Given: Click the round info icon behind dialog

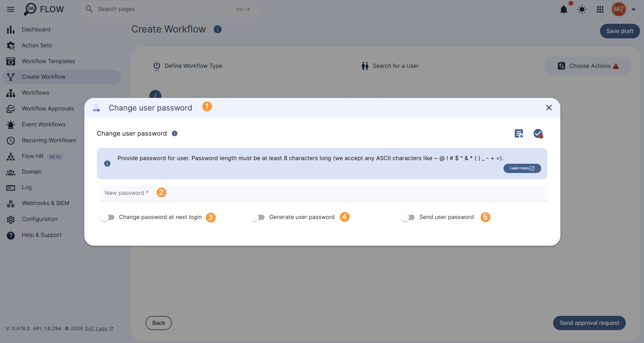Looking at the screenshot, I should 155,95.
